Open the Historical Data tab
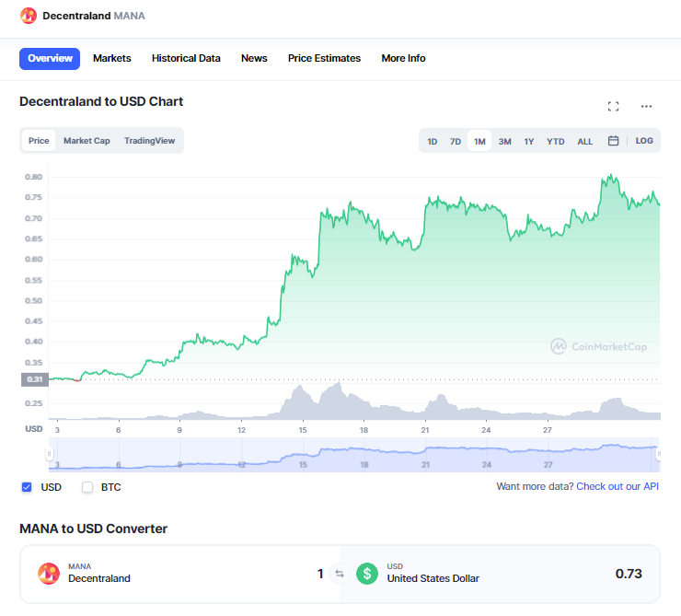The width and height of the screenshot is (681, 616). 186,58
